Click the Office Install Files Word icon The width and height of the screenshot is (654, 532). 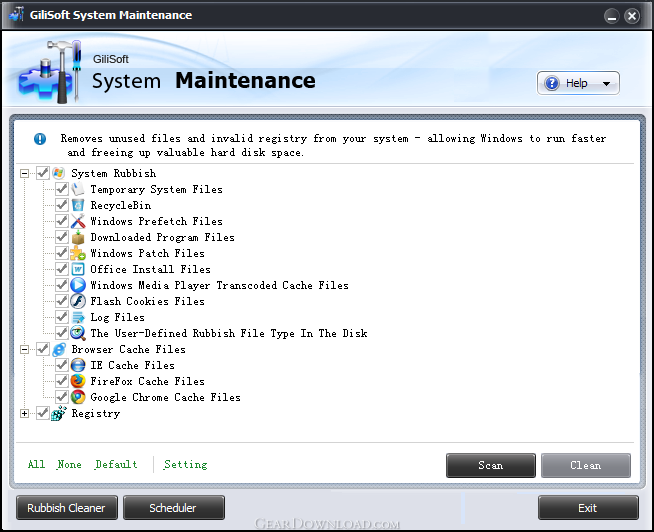coord(78,269)
